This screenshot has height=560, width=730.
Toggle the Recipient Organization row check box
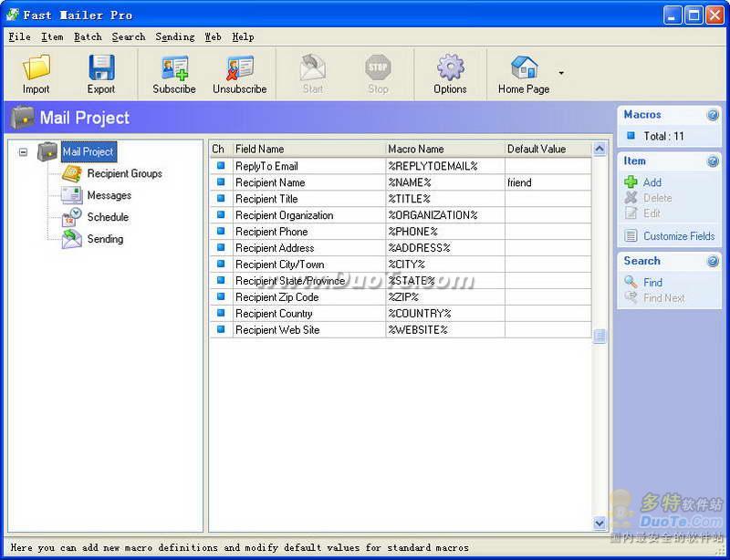tap(221, 214)
